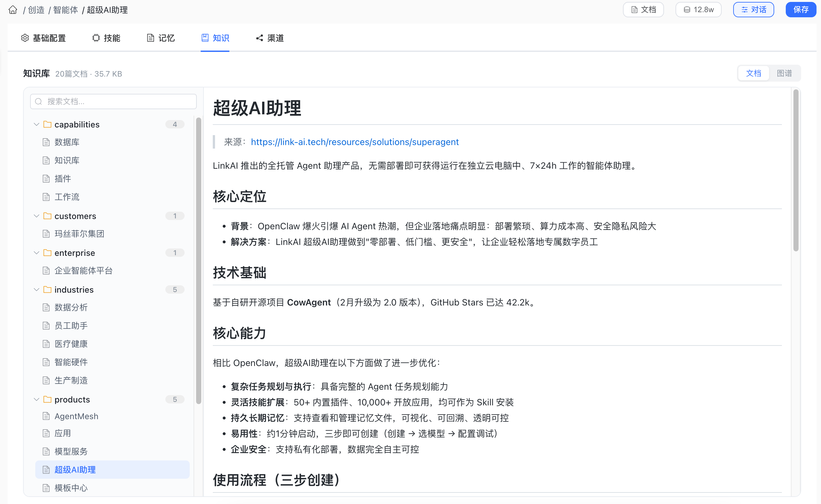
Task: Click the gear icon for 基础配置
Action: click(x=25, y=38)
